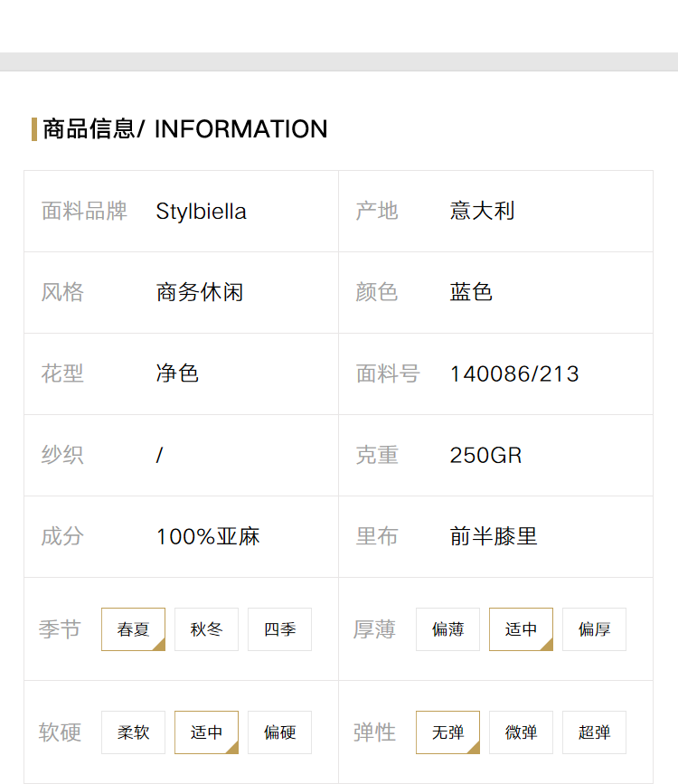Image resolution: width=678 pixels, height=784 pixels.
Task: Select the 春夏 season option
Action: click(x=133, y=629)
